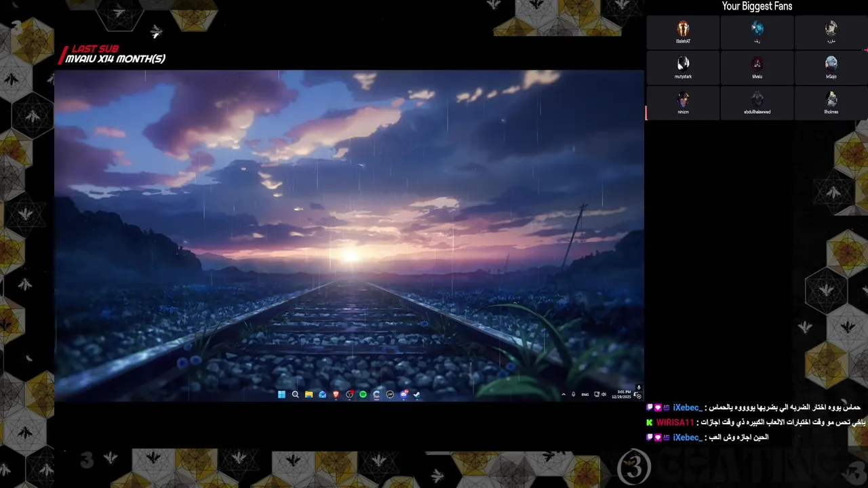The image size is (868, 488).
Task: Click the microphone tray icon
Action: [x=574, y=394]
